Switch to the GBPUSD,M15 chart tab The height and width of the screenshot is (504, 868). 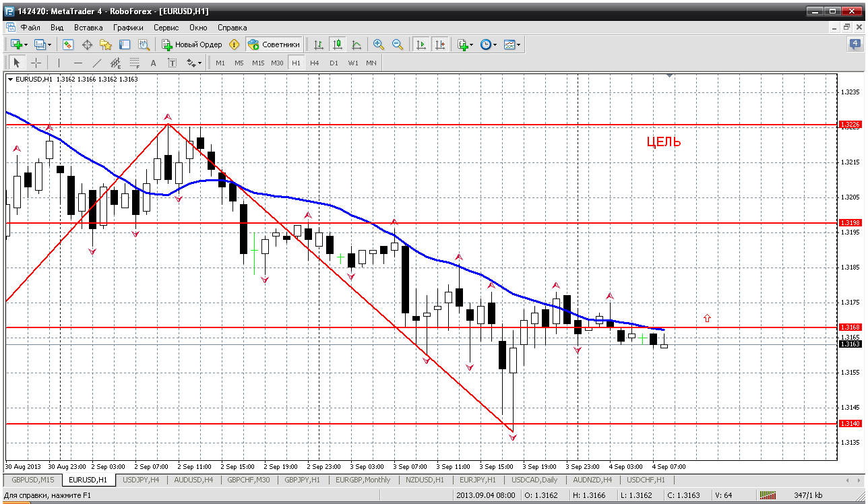click(x=33, y=480)
